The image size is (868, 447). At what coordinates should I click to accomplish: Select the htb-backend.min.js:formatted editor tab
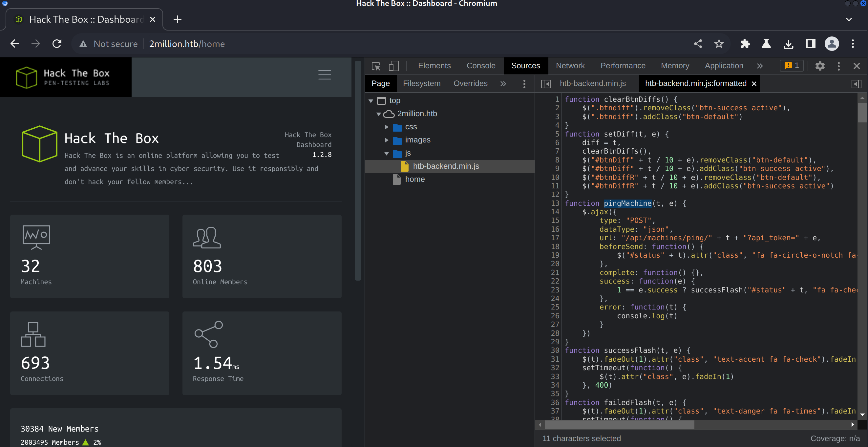tap(695, 84)
